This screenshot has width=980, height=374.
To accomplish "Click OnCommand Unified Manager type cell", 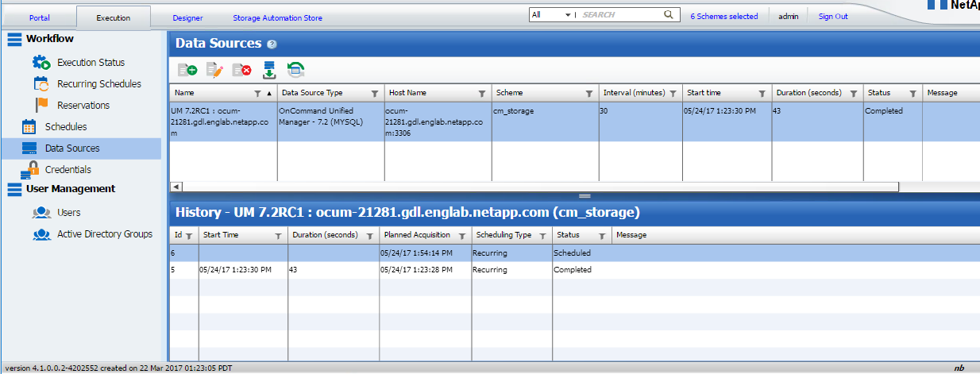I will (330, 121).
